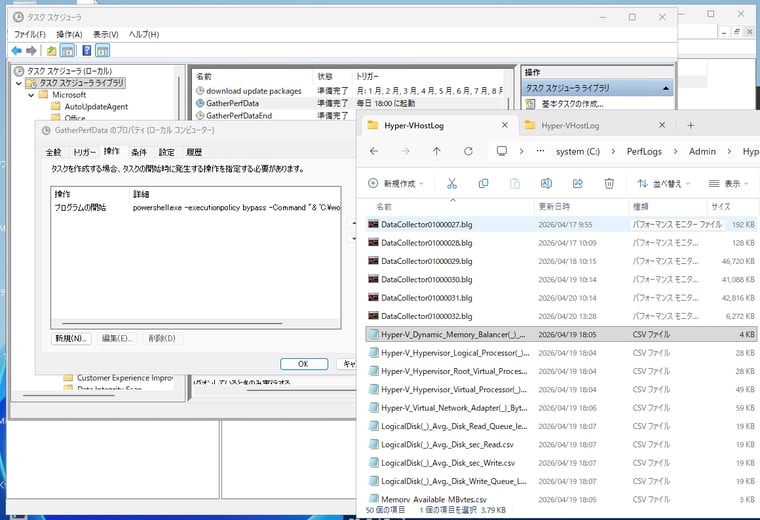760x520 pixels.
Task: Open the 並べ替え sort dropdown
Action: 664,183
